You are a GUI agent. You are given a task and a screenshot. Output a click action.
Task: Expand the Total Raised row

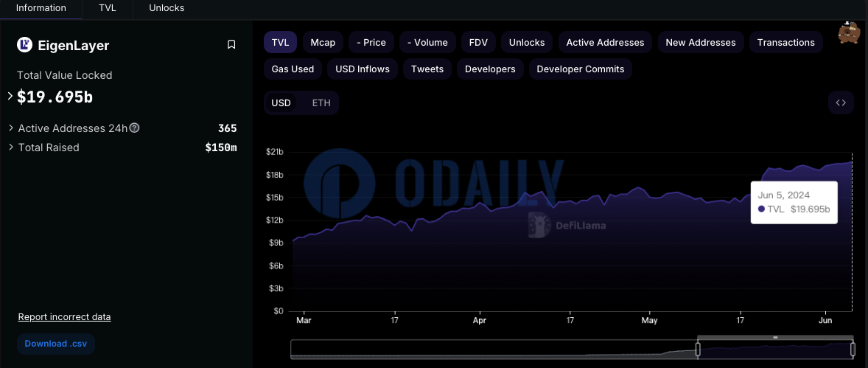11,147
